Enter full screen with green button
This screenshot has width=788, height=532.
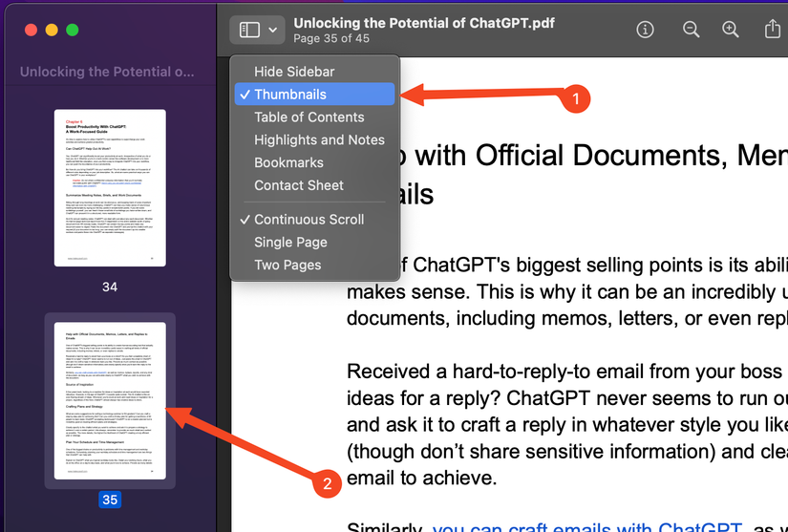tap(73, 30)
